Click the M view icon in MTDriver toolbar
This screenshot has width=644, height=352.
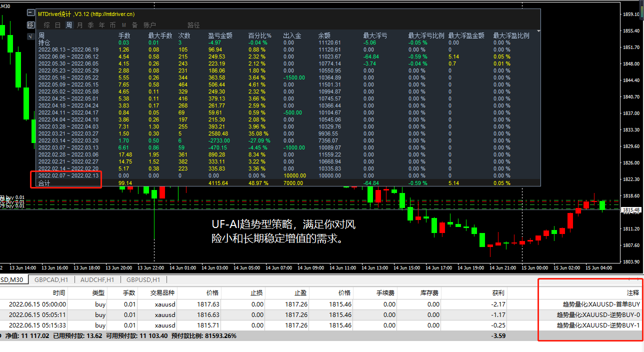point(123,24)
